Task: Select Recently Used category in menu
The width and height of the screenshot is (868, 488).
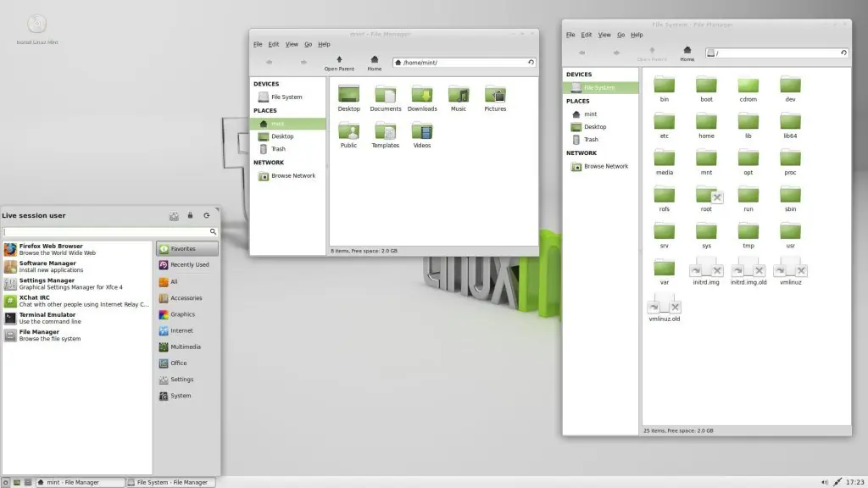Action: (x=187, y=265)
